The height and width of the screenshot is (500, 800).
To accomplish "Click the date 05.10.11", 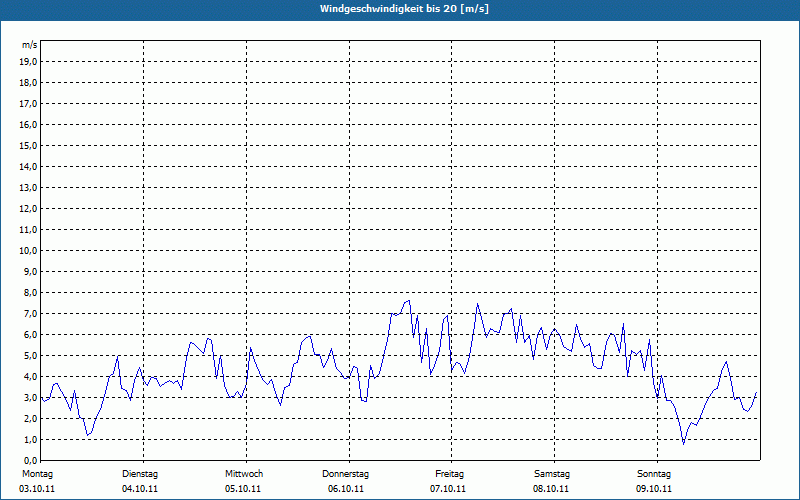I will [243, 489].
